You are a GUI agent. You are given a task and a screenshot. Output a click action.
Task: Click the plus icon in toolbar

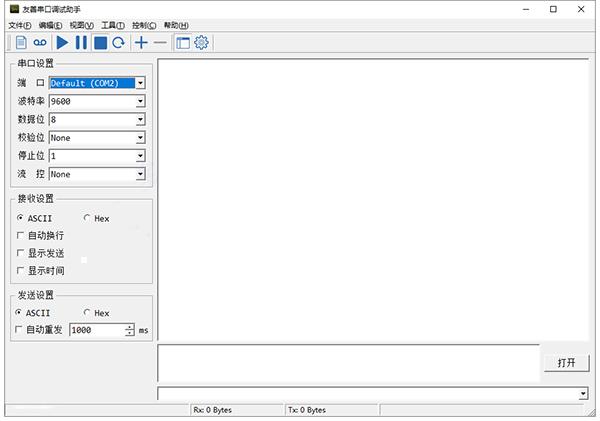141,42
